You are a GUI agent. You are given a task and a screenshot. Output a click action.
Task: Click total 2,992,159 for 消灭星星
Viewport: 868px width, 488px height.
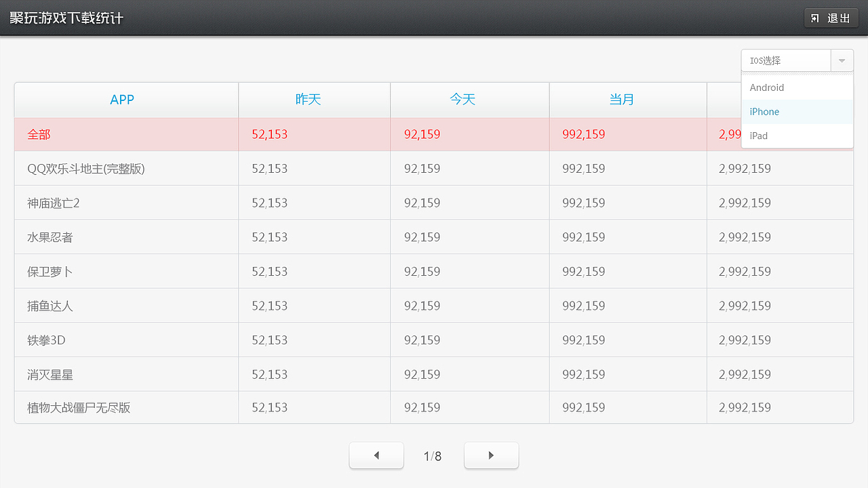745,374
